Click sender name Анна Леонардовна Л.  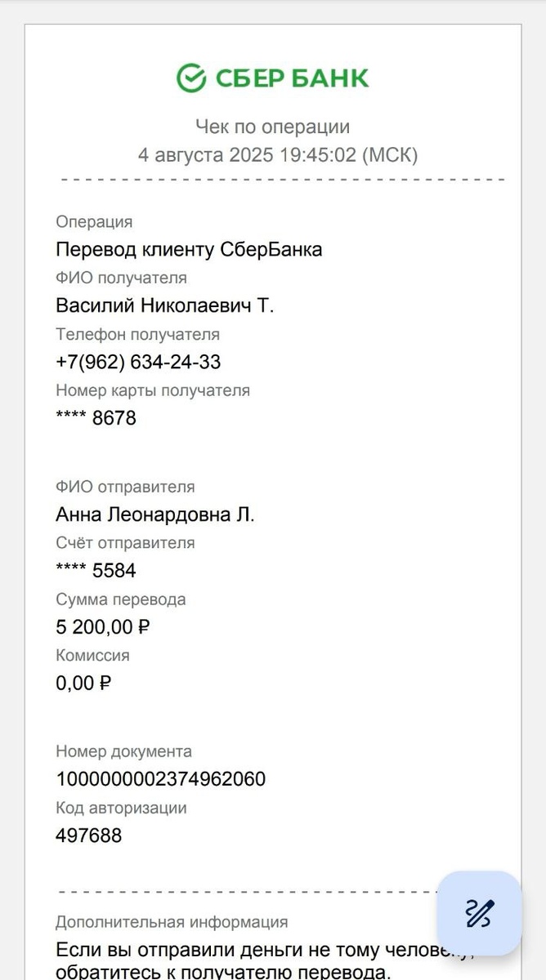155,514
